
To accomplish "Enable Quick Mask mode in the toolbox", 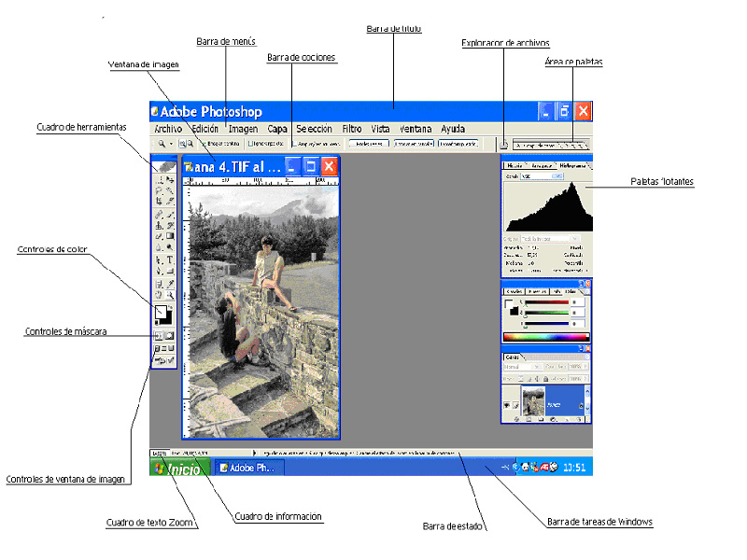I will (168, 334).
